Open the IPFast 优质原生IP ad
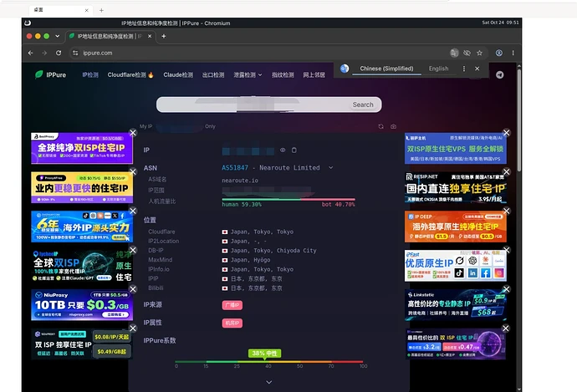577x392 pixels. [x=455, y=266]
